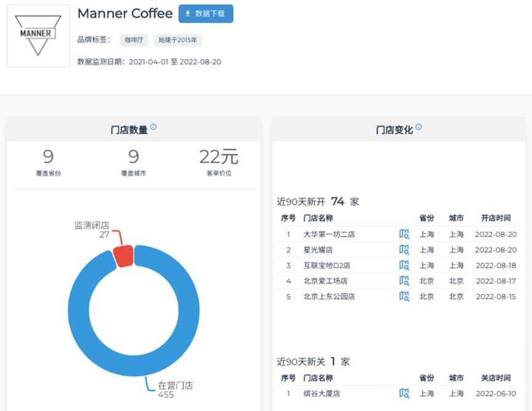Viewport: 532px width, 411px height.
Task: Click the map icon beside 北京爱工场店
Action: 403,281
